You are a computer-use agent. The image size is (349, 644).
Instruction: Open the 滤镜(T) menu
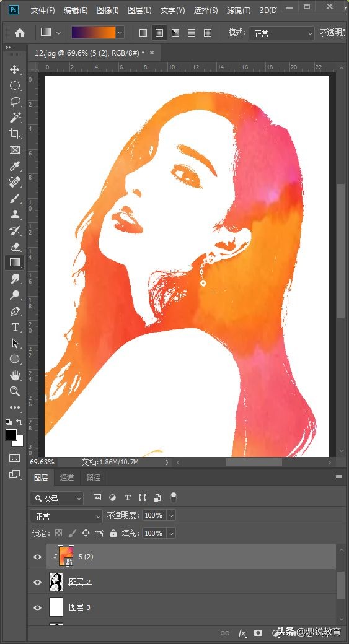[239, 11]
